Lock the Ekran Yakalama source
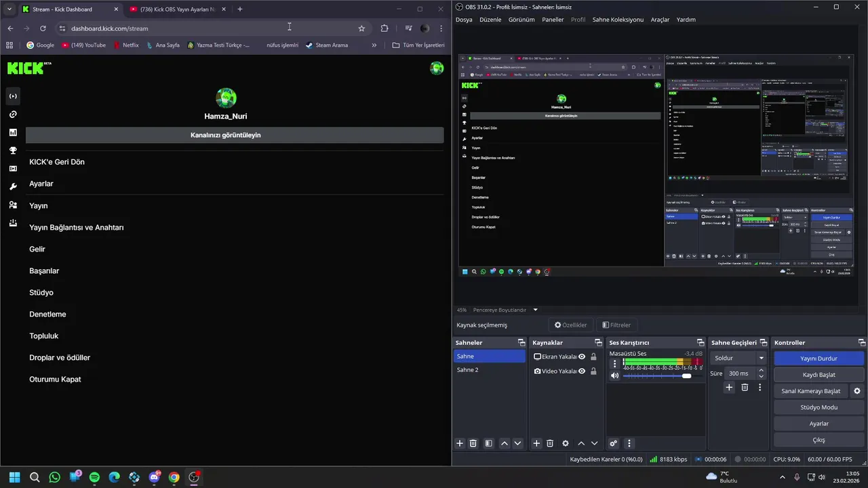 (x=593, y=357)
